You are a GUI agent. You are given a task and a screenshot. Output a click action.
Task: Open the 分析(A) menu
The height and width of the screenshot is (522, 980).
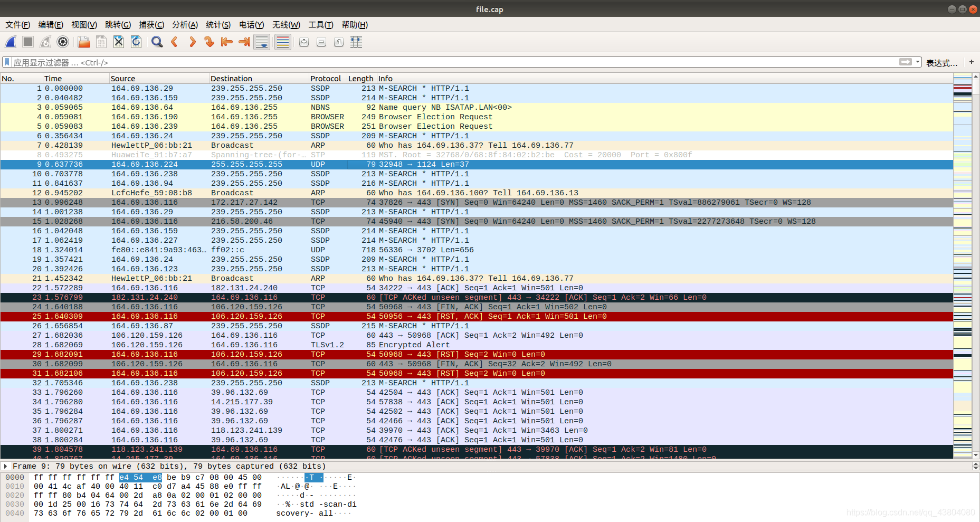[185, 25]
